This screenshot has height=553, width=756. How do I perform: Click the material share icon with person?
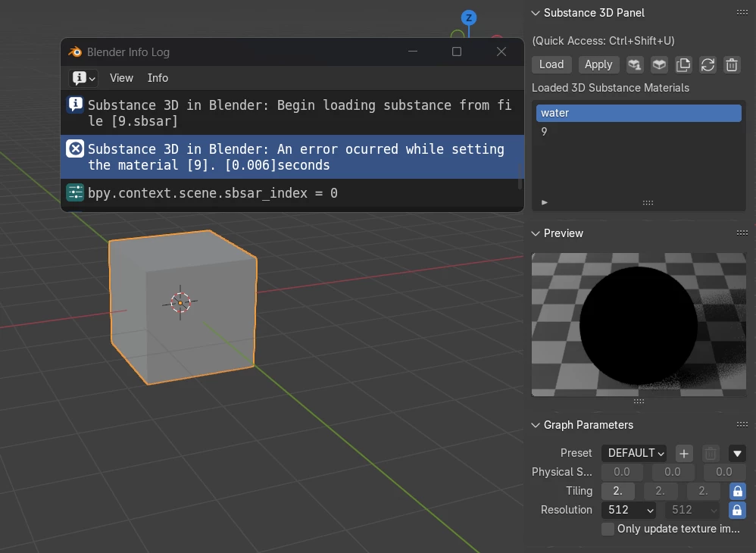tap(635, 64)
